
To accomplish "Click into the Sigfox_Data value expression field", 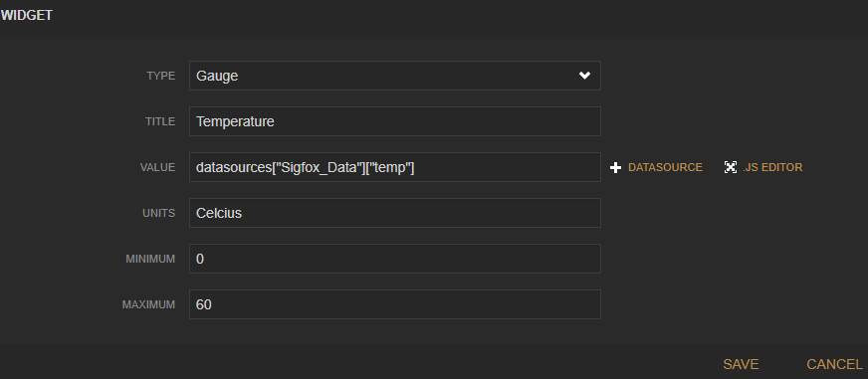I will coord(395,167).
